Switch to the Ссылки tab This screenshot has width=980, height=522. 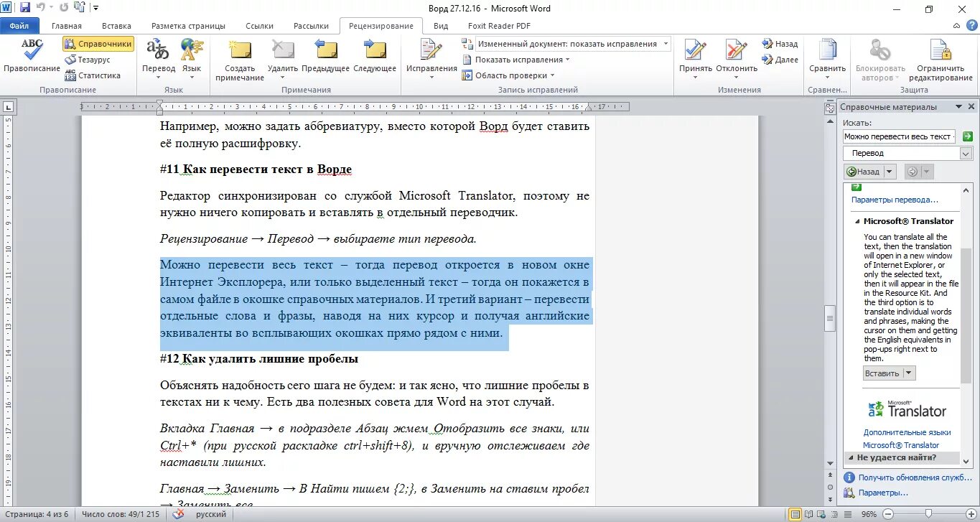259,26
